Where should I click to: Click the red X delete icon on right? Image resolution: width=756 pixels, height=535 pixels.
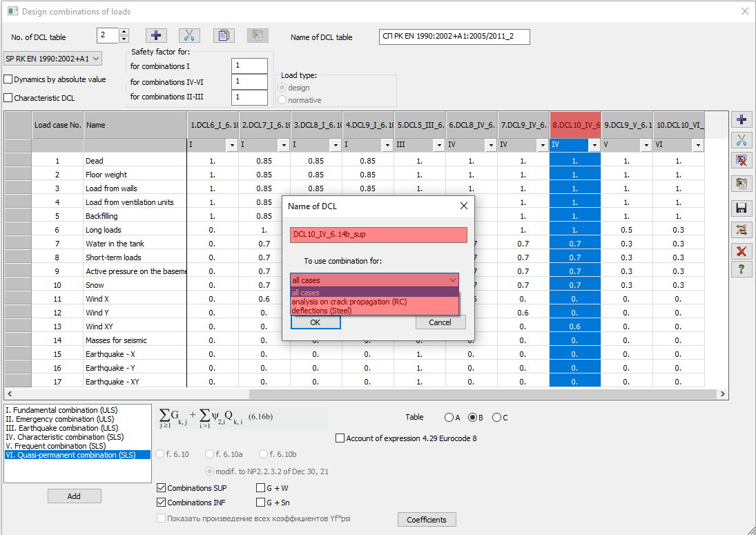click(742, 251)
